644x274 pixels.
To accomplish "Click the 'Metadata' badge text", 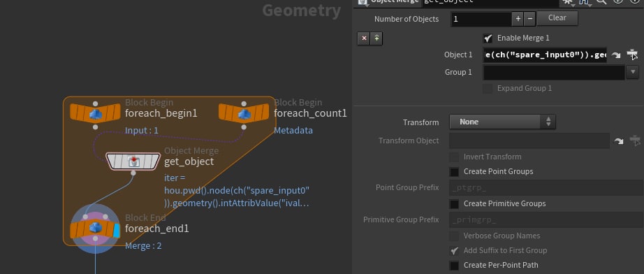I will pos(293,131).
